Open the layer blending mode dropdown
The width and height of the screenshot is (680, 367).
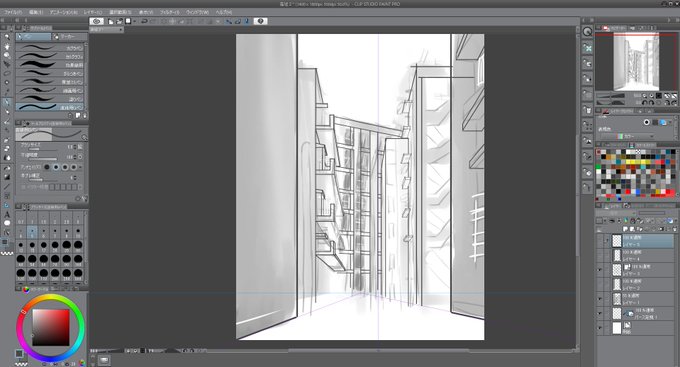[615, 213]
